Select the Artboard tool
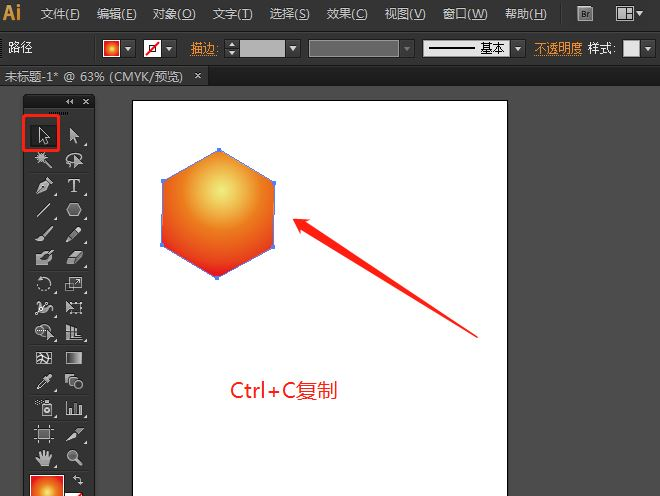The width and height of the screenshot is (660, 496). (x=44, y=434)
